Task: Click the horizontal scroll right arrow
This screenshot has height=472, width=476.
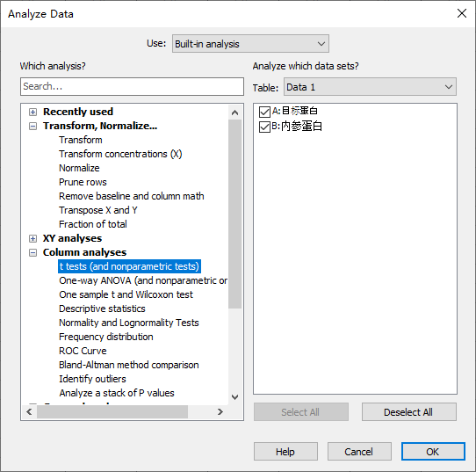Action: click(x=220, y=412)
